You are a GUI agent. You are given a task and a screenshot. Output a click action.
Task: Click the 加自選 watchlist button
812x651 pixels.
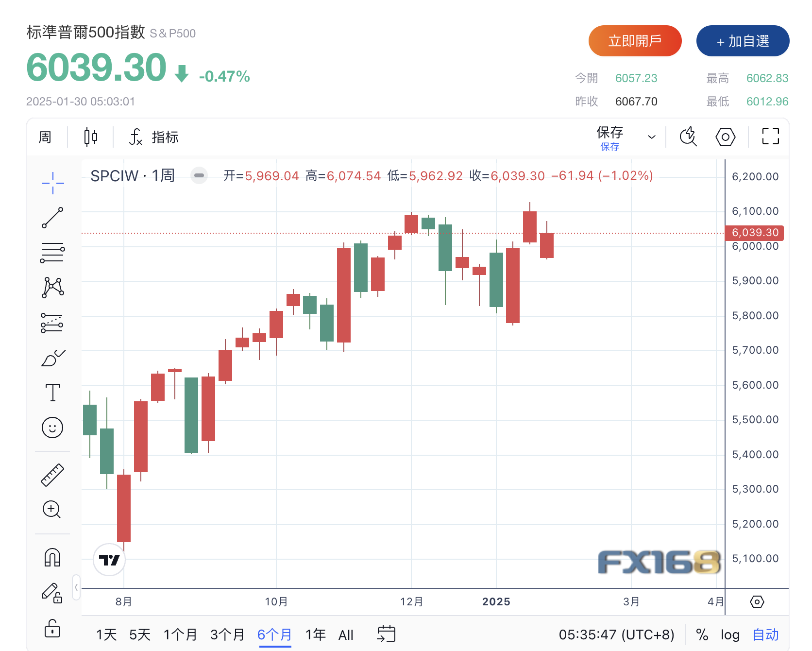point(743,41)
